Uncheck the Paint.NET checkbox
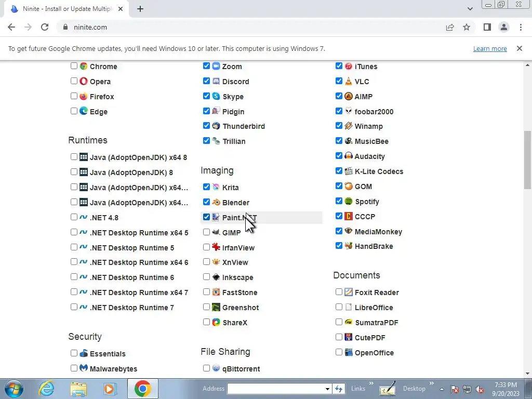Screen dimensions: 532x399 (x=206, y=217)
